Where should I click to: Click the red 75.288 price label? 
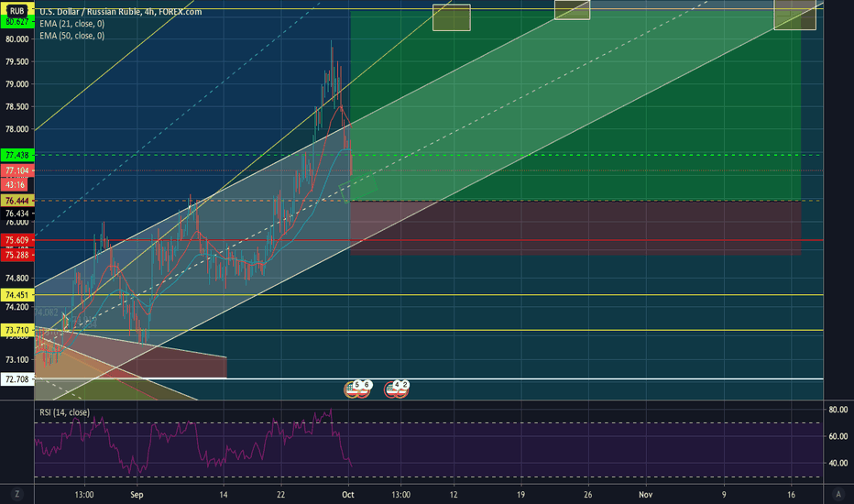16,255
